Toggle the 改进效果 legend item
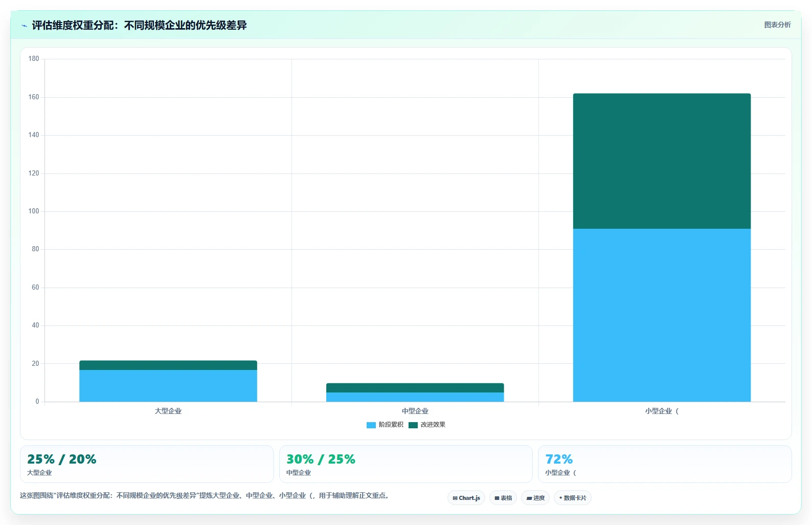 point(427,425)
